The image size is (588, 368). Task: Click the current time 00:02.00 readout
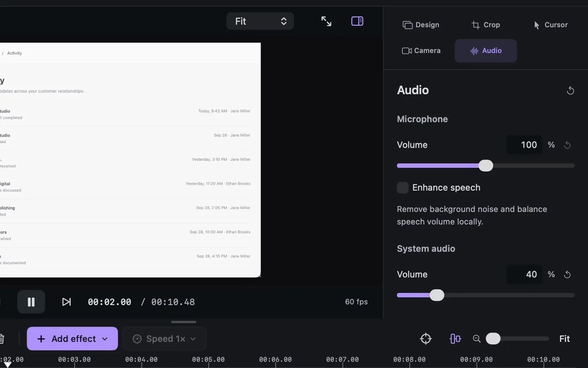click(109, 302)
